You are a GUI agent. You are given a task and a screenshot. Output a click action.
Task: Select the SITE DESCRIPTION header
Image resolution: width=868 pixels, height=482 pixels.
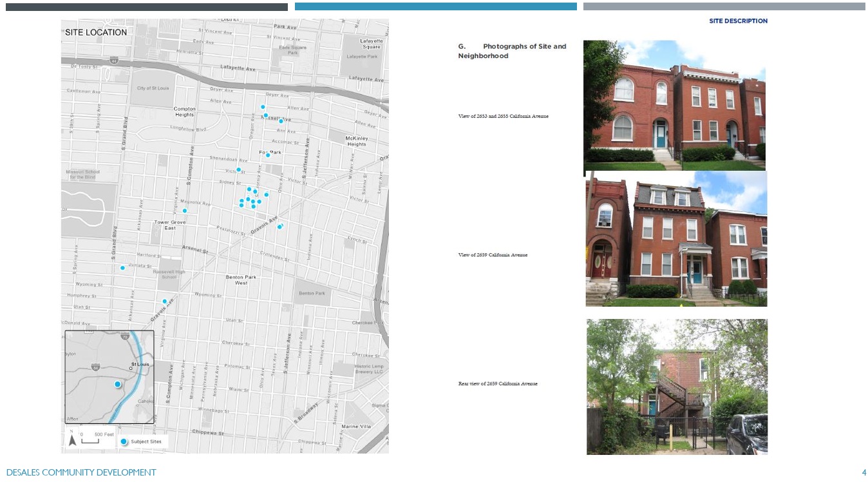(739, 21)
